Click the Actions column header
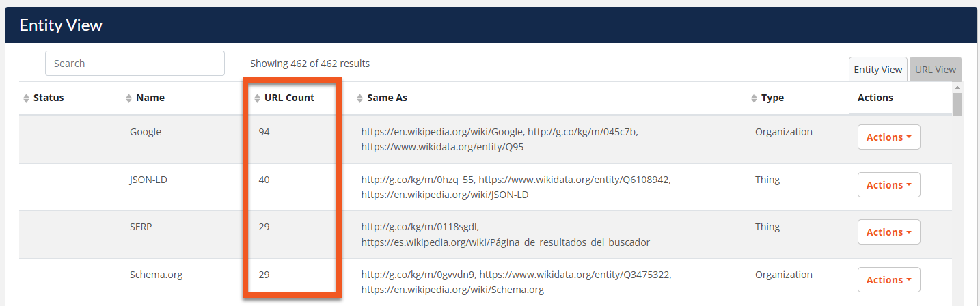This screenshot has width=980, height=306. tap(875, 98)
